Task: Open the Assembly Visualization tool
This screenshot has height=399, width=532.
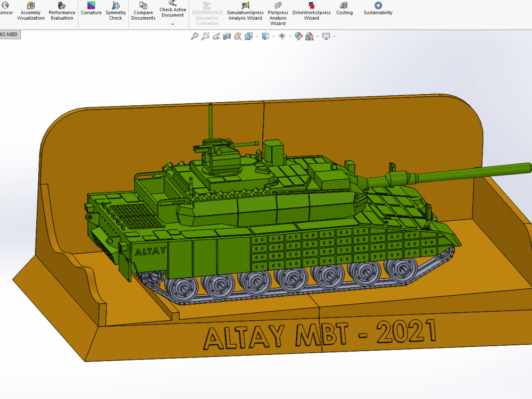Action: 30,11
